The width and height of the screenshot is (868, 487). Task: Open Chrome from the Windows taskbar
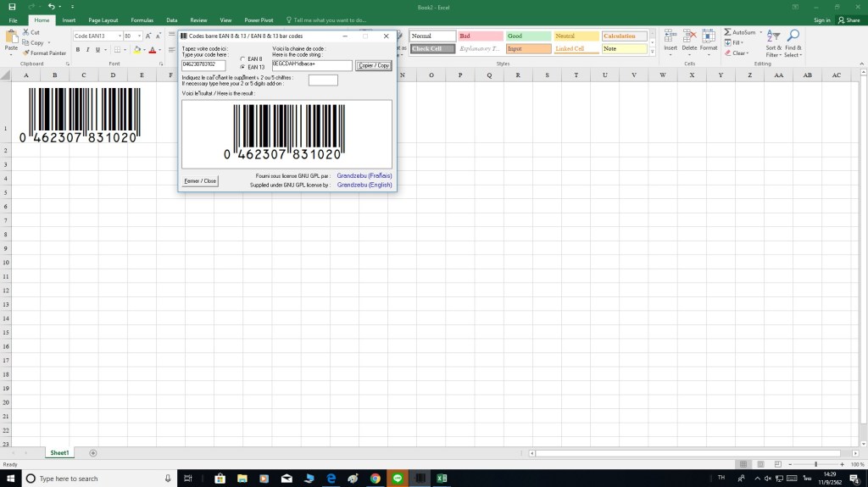click(x=375, y=479)
